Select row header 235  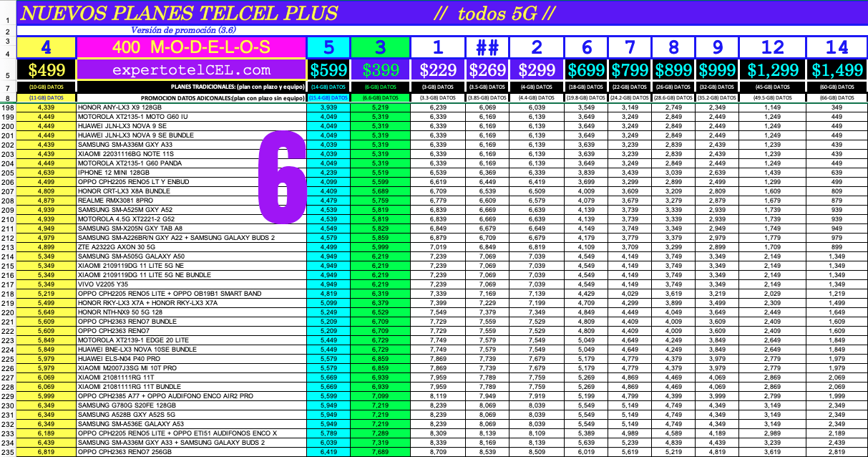(8, 452)
